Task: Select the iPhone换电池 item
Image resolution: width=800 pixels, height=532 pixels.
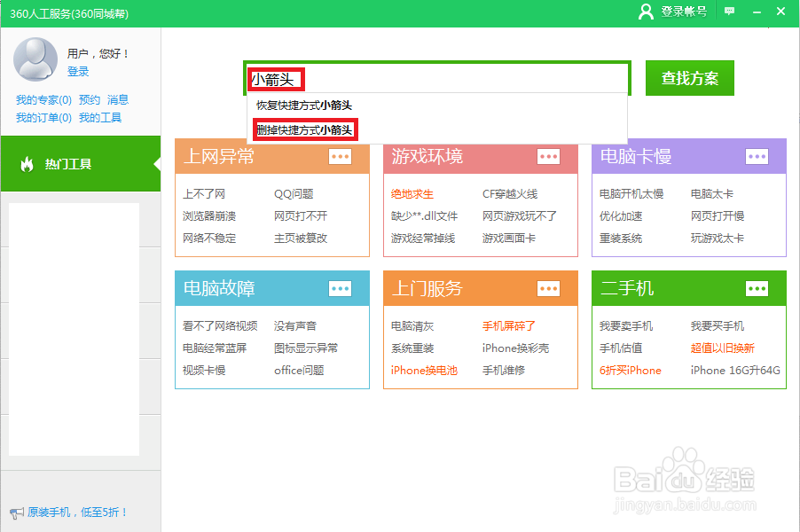Action: [424, 371]
